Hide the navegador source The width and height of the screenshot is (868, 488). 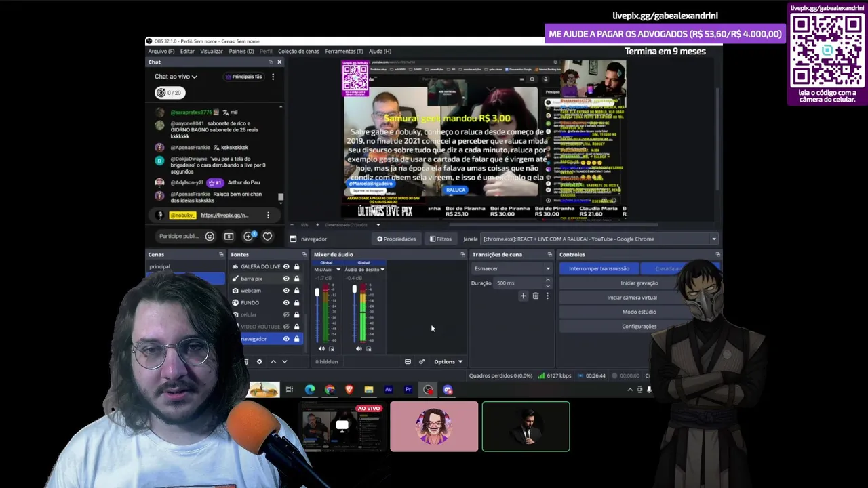tap(286, 338)
